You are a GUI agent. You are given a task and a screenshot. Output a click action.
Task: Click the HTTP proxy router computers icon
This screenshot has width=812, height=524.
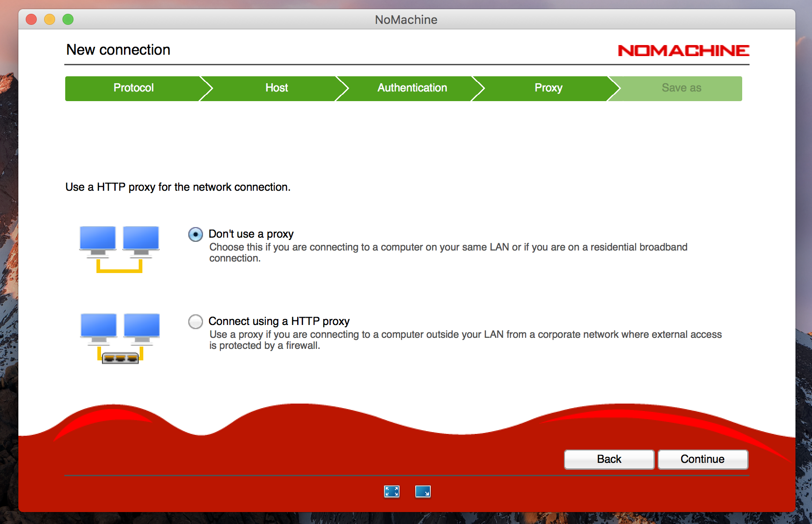point(120,338)
